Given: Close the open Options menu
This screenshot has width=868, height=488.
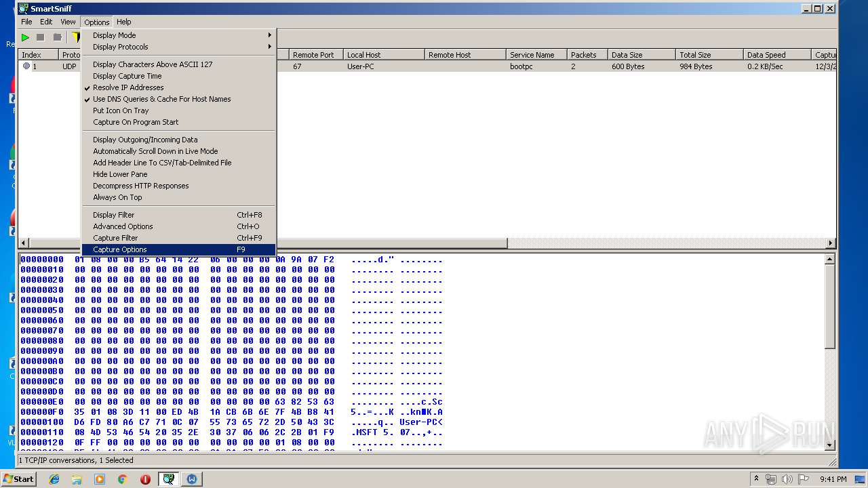Looking at the screenshot, I should pos(97,22).
